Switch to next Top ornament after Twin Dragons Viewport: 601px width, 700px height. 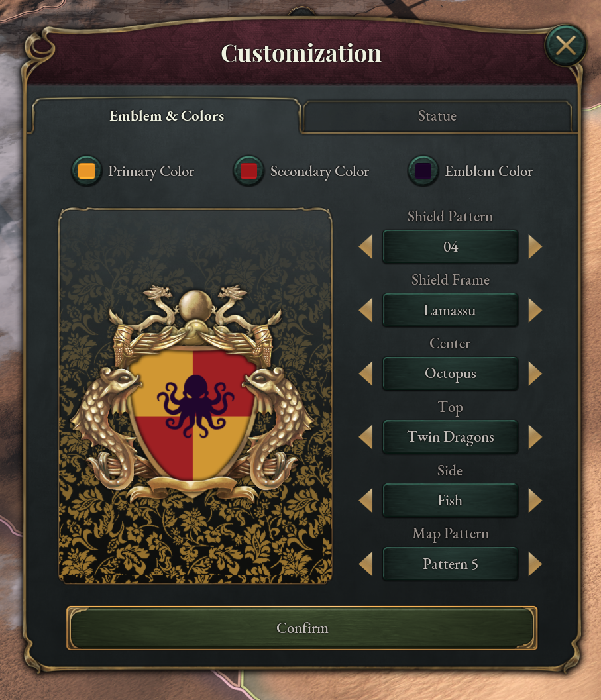535,437
